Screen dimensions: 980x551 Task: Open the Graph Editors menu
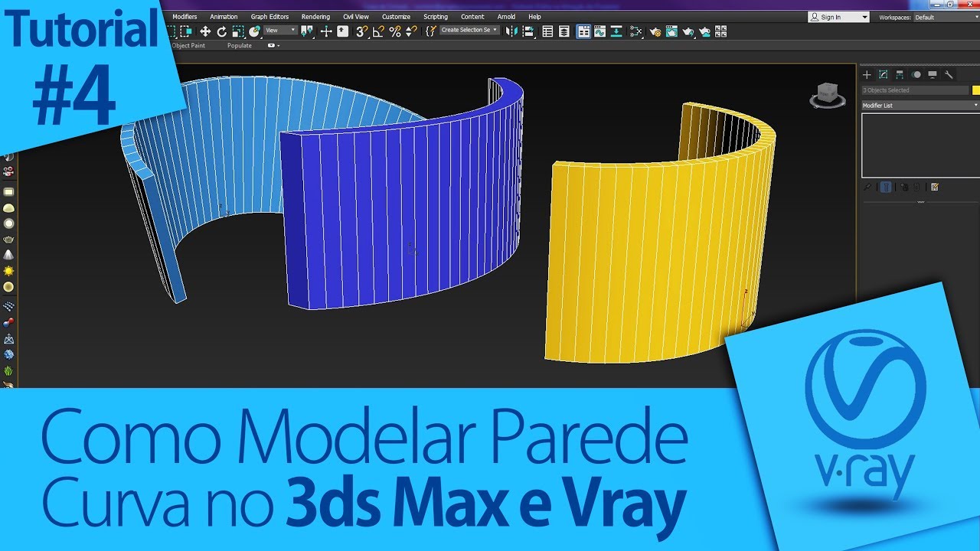coord(269,17)
